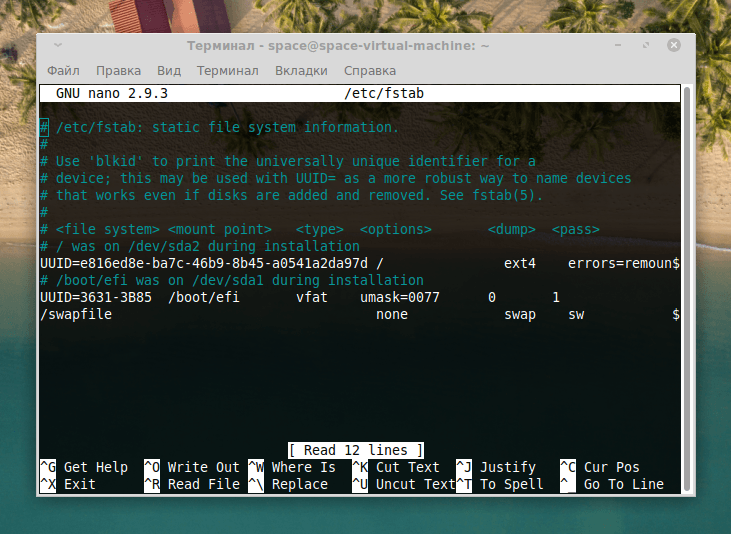Viewport: 731px width, 534px height.
Task: Open the Справка menu
Action: [370, 70]
